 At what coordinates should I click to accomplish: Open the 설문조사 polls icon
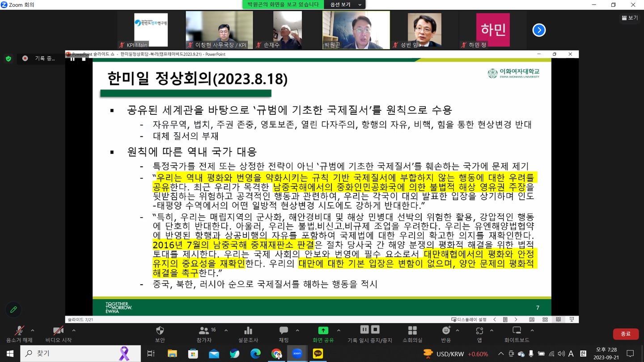[x=248, y=333]
